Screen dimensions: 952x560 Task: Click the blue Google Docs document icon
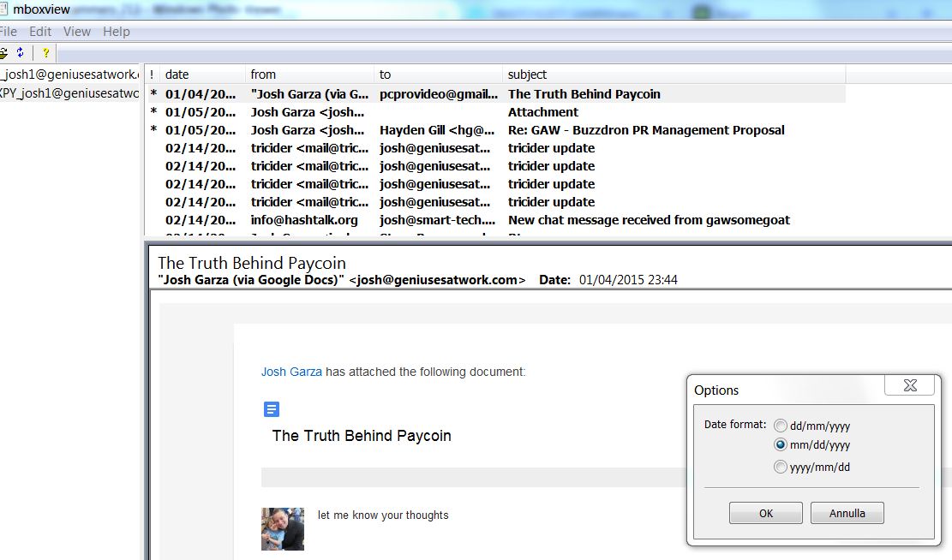point(272,409)
